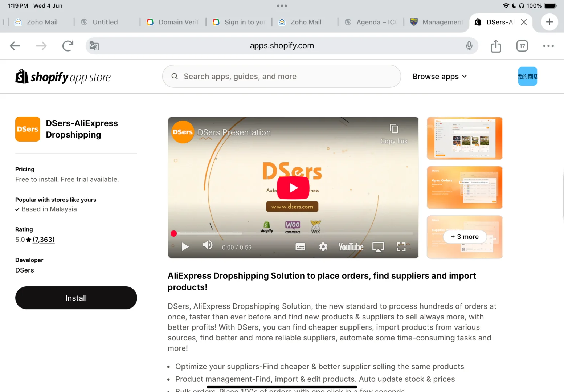This screenshot has width=564, height=392.
Task: Click the Shopify App Store logo
Action: [63, 77]
